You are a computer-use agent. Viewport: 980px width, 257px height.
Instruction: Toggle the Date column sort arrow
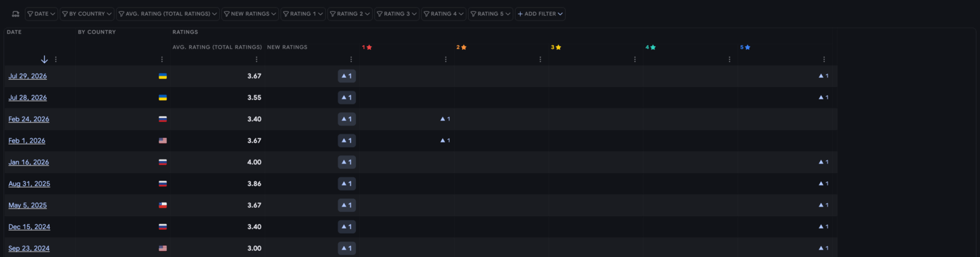(x=44, y=59)
